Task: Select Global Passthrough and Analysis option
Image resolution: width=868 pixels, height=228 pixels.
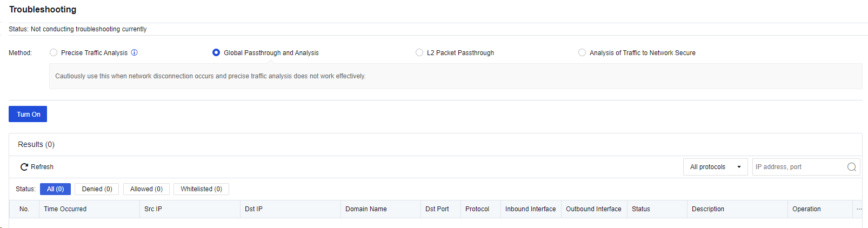Action: (x=216, y=52)
